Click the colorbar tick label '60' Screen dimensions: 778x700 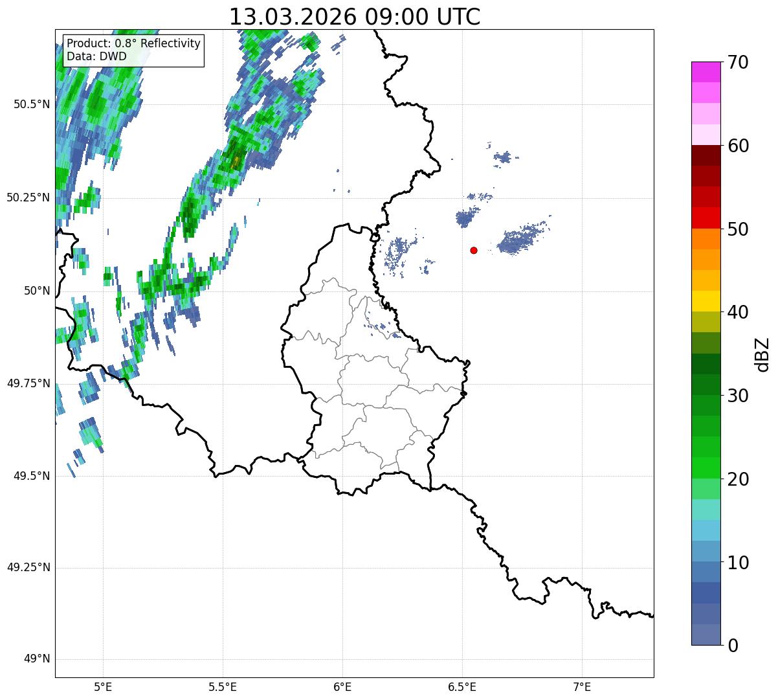pos(737,146)
